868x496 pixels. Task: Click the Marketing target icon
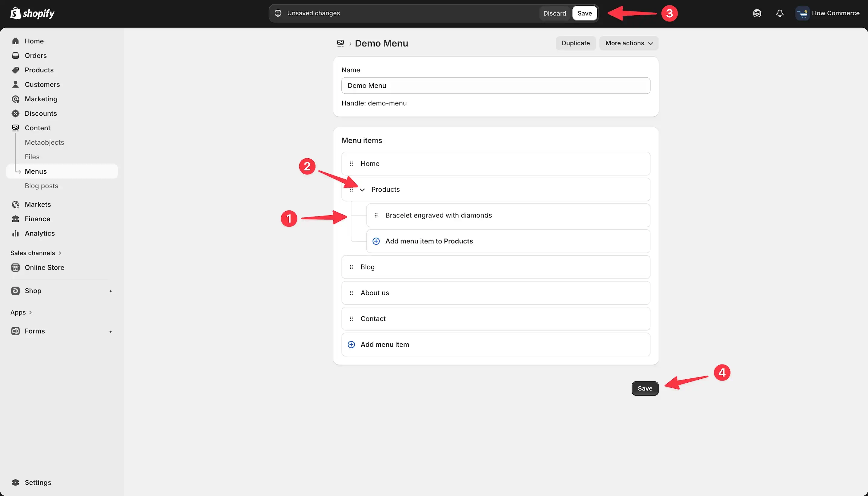point(15,99)
